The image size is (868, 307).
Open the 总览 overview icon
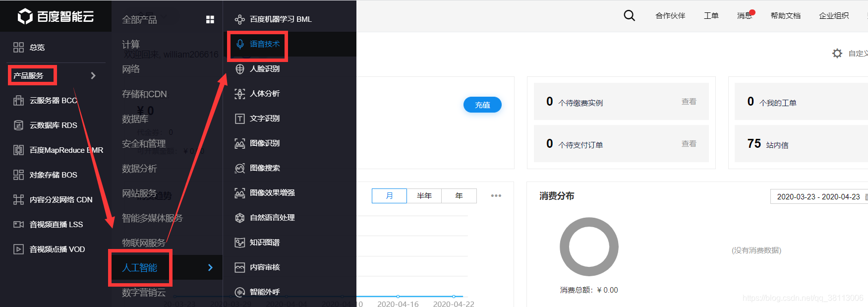pyautogui.click(x=18, y=47)
